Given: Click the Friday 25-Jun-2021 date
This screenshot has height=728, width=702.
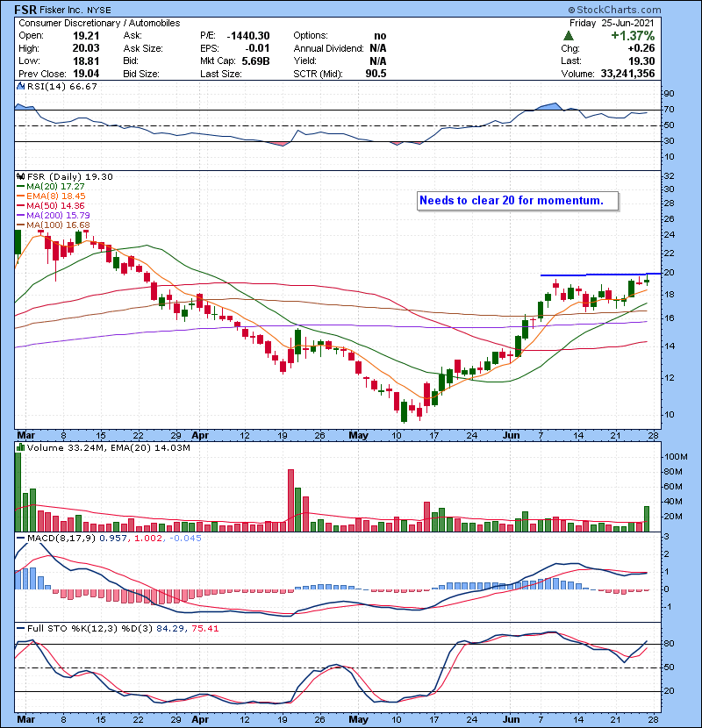Looking at the screenshot, I should (x=612, y=23).
